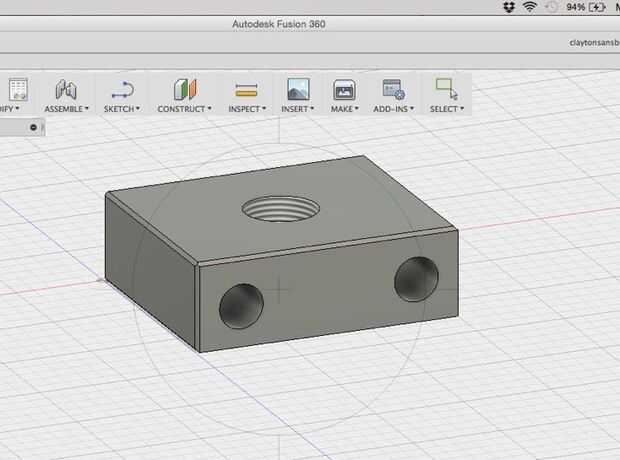Click the Inspect measure icon
This screenshot has width=620, height=460.
tap(246, 90)
